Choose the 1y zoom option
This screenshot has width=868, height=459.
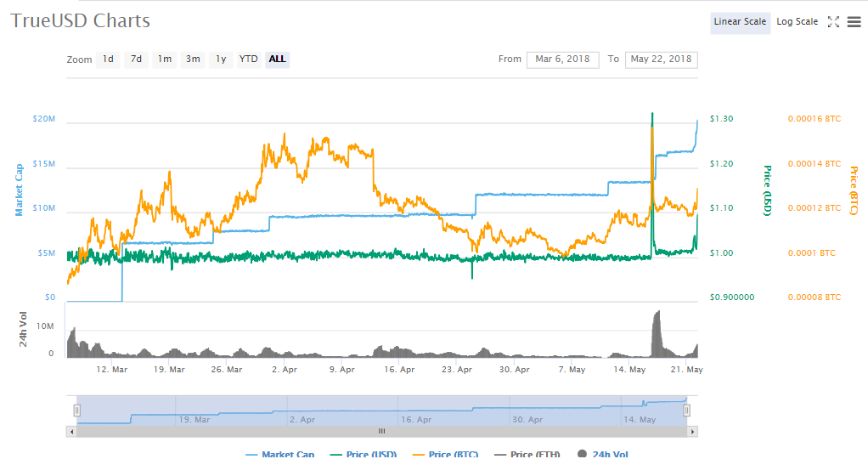221,59
